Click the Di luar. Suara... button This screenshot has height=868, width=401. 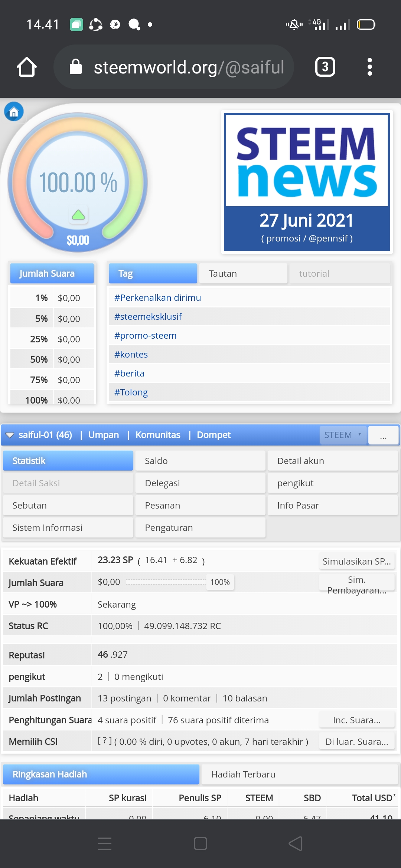(x=357, y=742)
